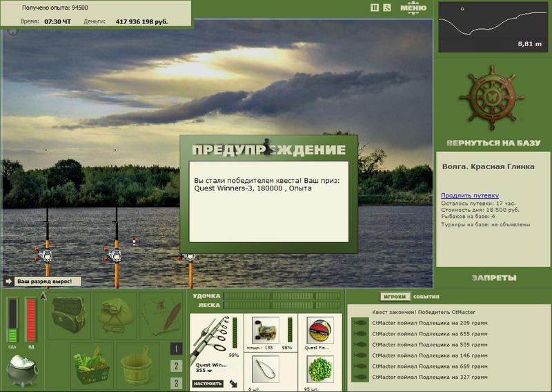Open the МЕНЮ game menu
Screen dimensions: 552x392
click(413, 8)
